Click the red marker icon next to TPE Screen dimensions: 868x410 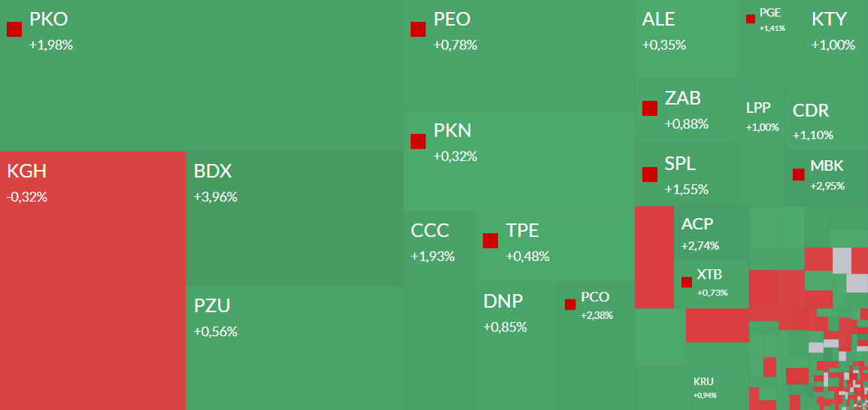[x=490, y=241]
